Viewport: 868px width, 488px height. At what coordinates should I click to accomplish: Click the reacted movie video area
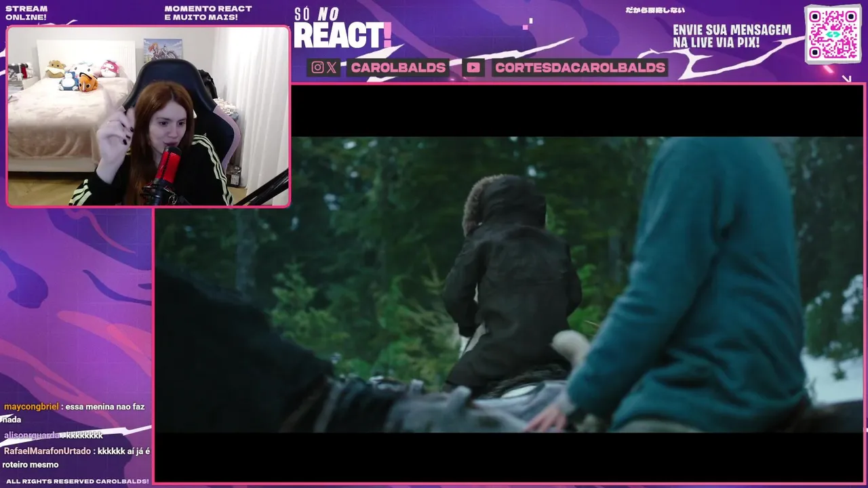click(509, 285)
